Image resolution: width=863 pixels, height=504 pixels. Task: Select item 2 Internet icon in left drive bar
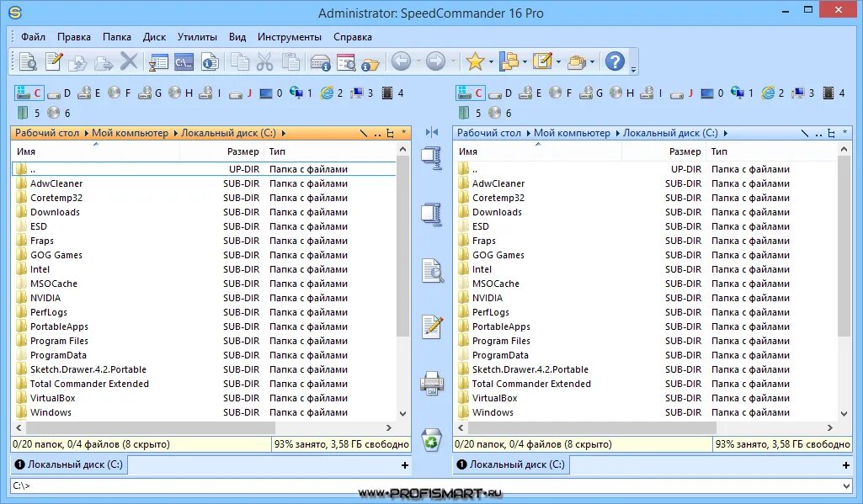(x=332, y=93)
